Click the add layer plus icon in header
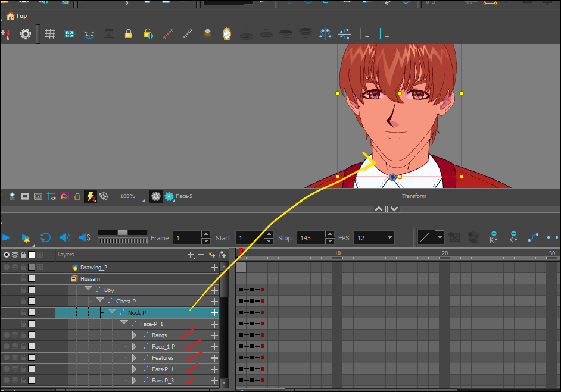Viewport: 561px width, 392px height. pyautogui.click(x=191, y=255)
